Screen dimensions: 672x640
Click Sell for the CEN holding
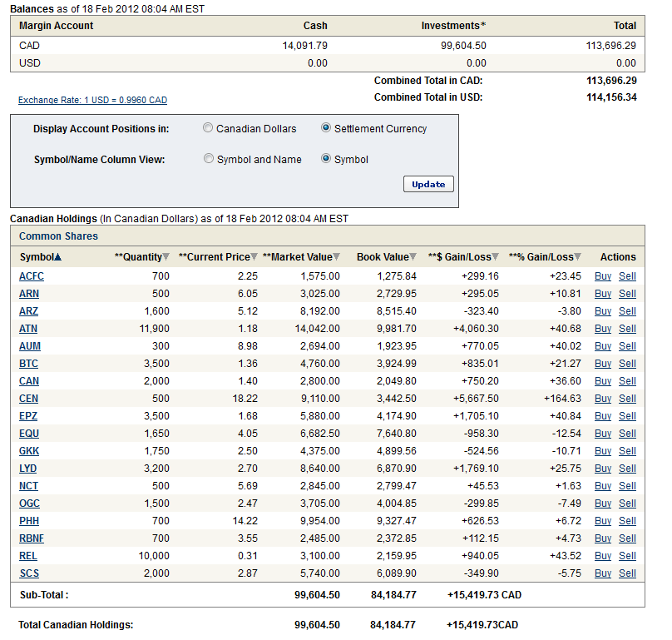click(x=627, y=399)
